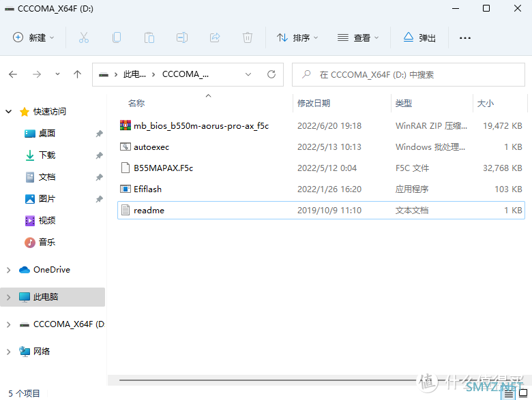Maximize the File Explorer window

tap(486, 8)
